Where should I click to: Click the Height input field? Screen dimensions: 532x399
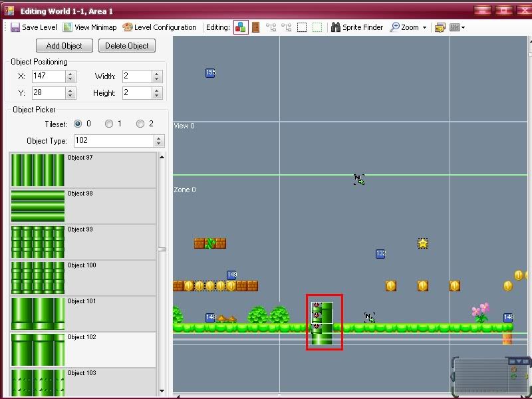coord(137,93)
